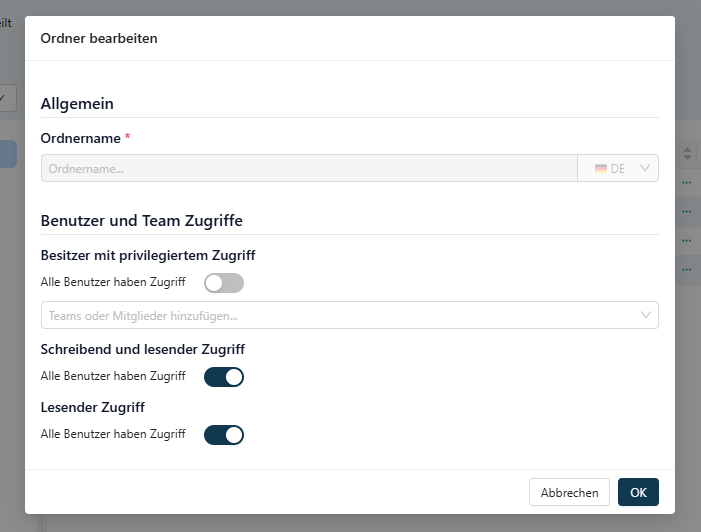
Task: Open the topmost three-dot row menu
Action: point(687,182)
